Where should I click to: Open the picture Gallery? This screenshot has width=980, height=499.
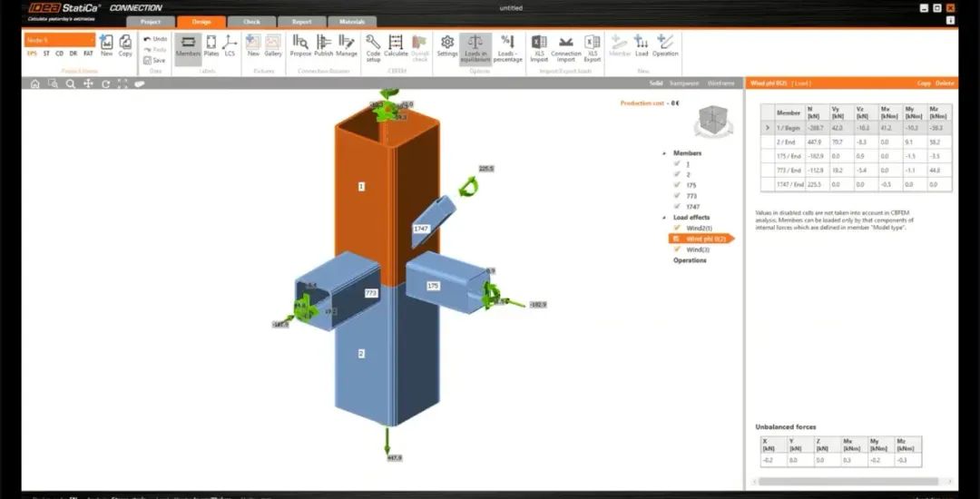point(272,44)
